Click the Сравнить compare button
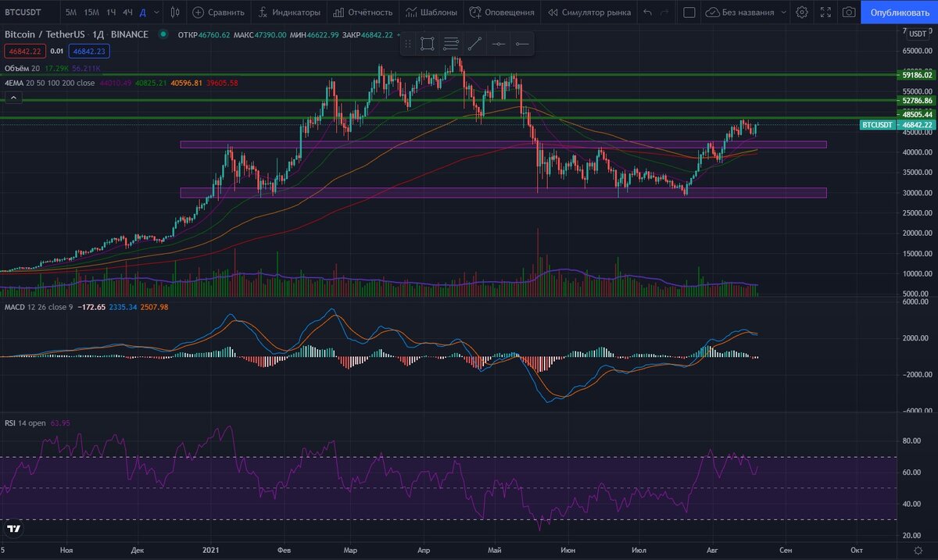 pos(218,12)
